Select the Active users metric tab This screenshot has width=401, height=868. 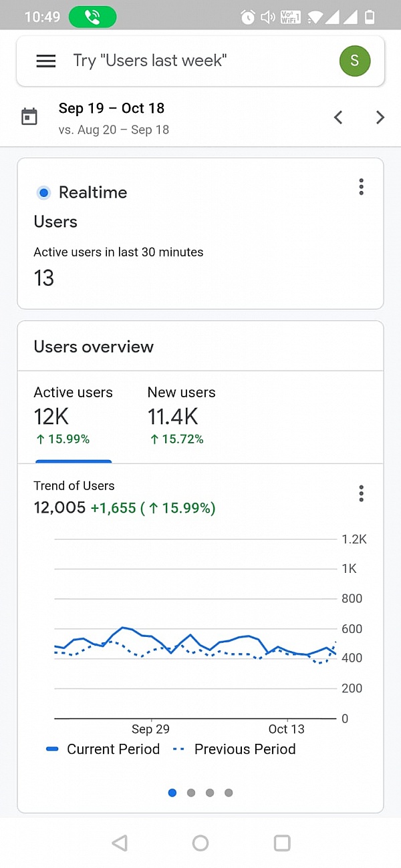coord(74,414)
